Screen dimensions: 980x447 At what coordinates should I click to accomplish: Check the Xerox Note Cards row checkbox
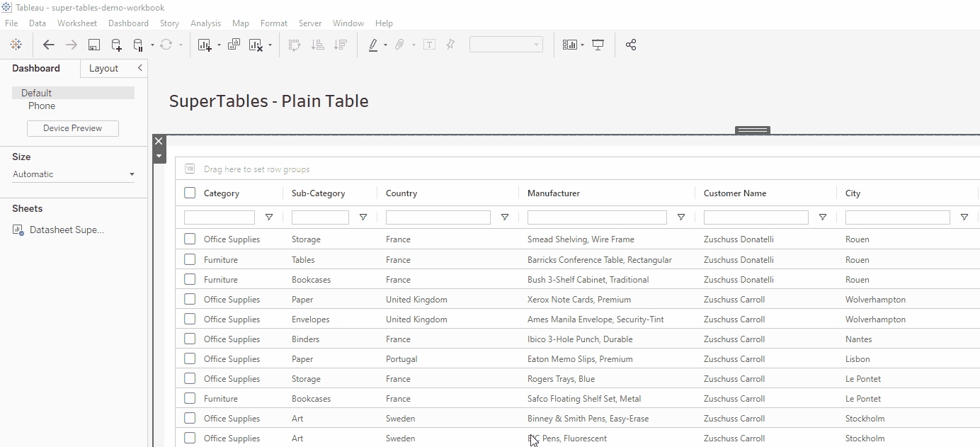click(190, 300)
